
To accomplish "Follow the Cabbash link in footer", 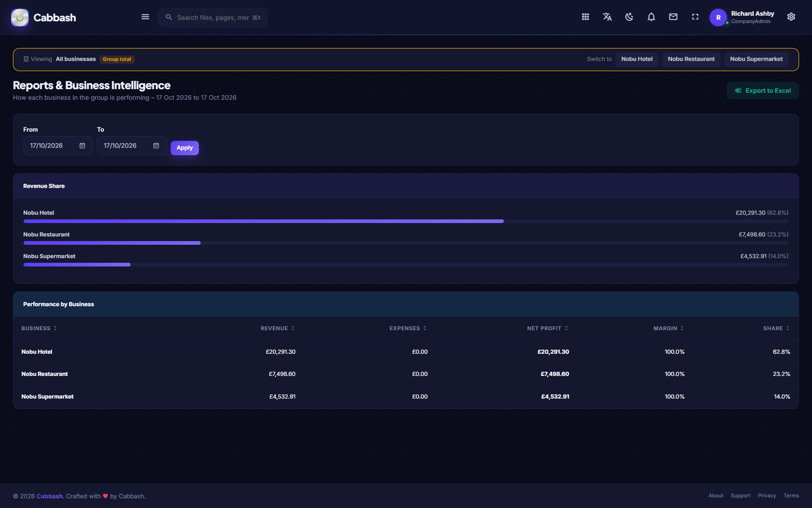I will [49, 496].
